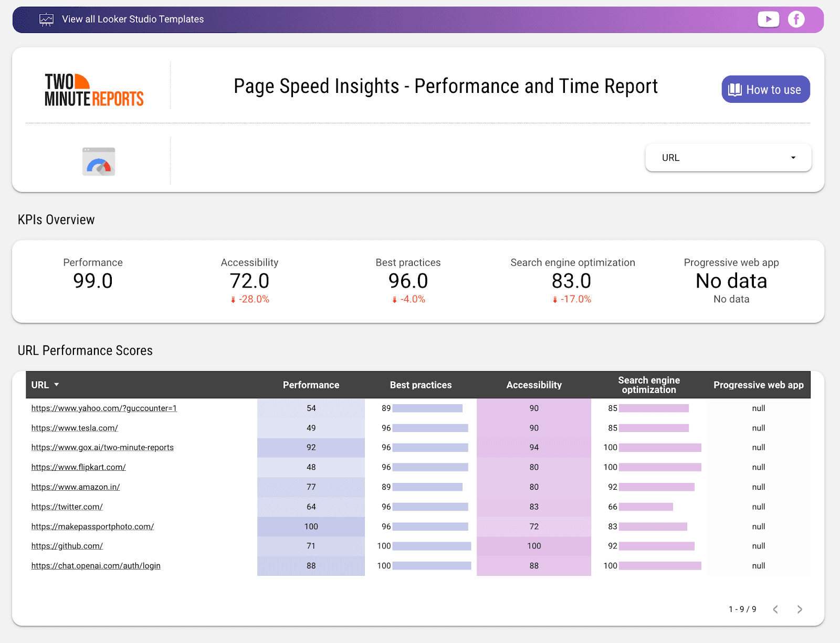Click the PageSpeed Insights gauge icon
840x643 pixels.
tap(99, 162)
